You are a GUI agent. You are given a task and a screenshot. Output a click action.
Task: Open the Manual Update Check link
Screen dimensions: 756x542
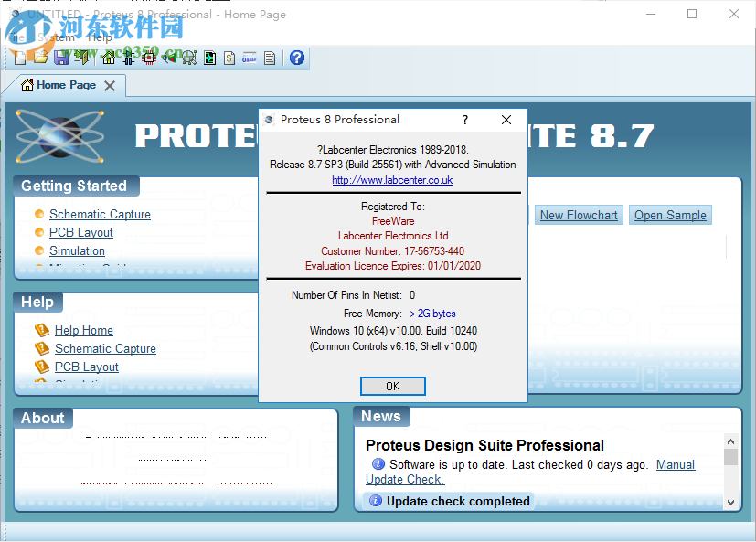(675, 464)
